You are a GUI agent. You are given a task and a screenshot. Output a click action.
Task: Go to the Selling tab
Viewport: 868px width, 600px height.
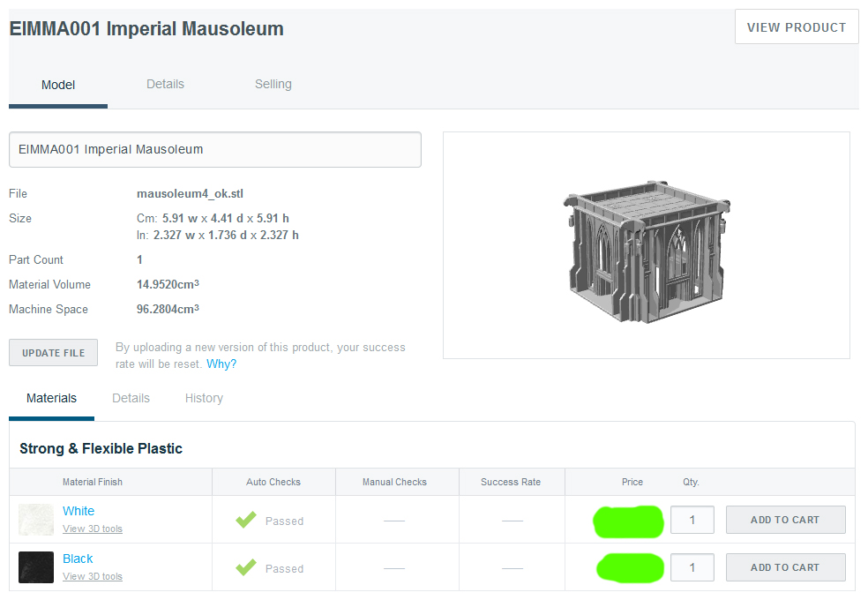point(273,84)
